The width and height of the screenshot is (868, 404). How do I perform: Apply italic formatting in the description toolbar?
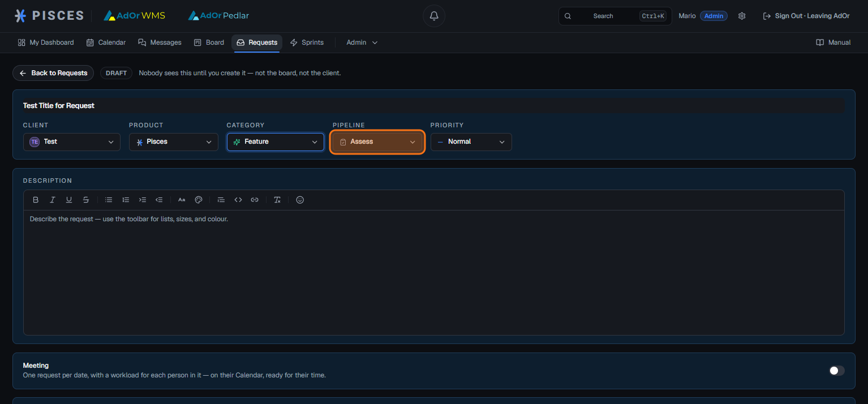(52, 200)
